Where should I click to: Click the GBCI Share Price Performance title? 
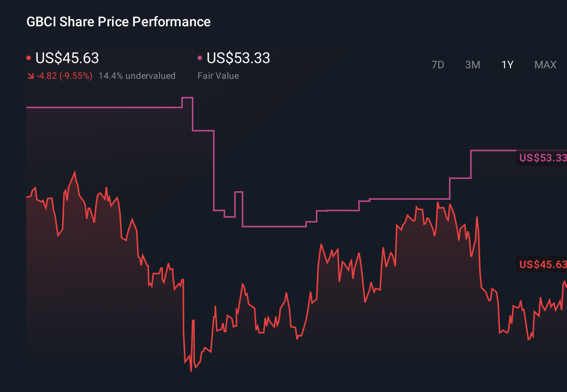[x=118, y=22]
